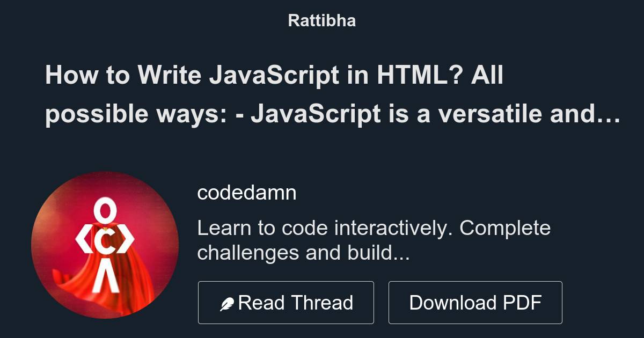Screen dimensions: 644x338
Task: Click the angle-bracket C emblem on the avatar
Action: tap(106, 239)
